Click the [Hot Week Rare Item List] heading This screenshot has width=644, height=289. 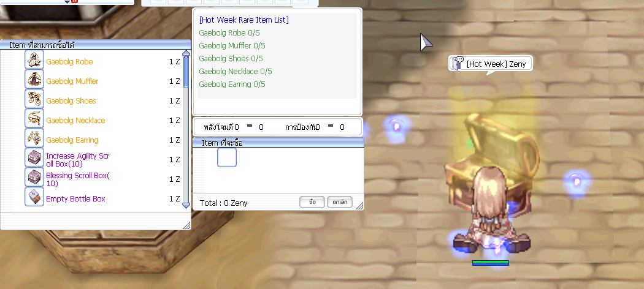[x=243, y=20]
